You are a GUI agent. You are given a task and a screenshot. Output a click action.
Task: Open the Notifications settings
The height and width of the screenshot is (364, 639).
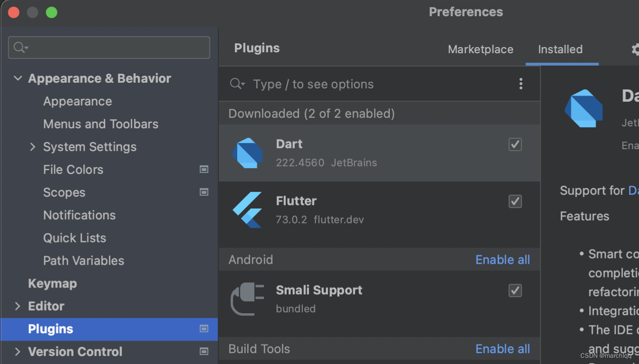pos(79,215)
